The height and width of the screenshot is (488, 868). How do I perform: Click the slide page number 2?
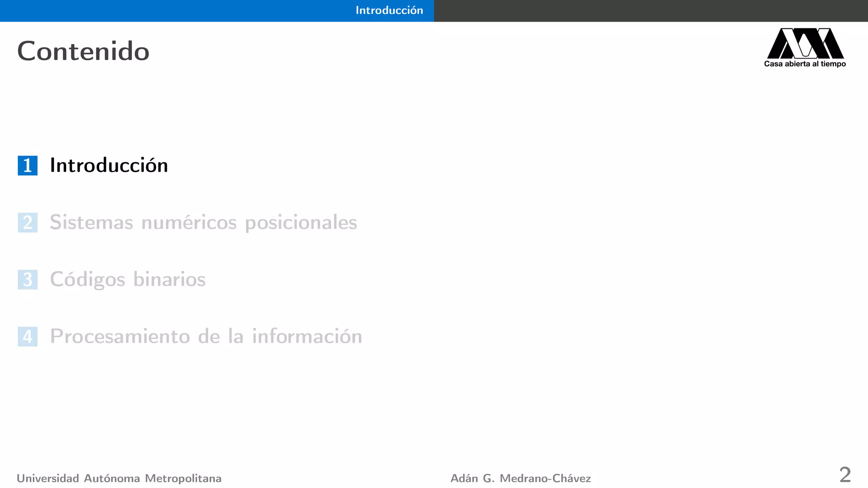pyautogui.click(x=845, y=475)
